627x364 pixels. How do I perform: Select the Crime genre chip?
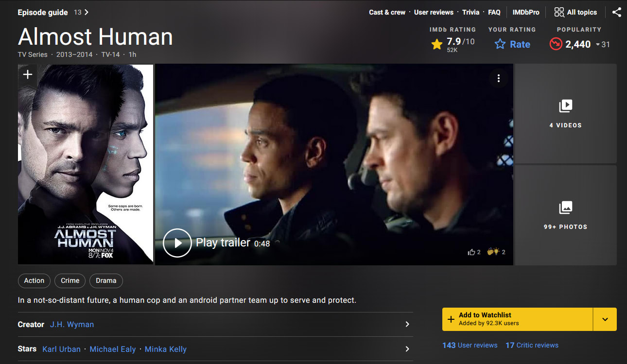(x=70, y=280)
